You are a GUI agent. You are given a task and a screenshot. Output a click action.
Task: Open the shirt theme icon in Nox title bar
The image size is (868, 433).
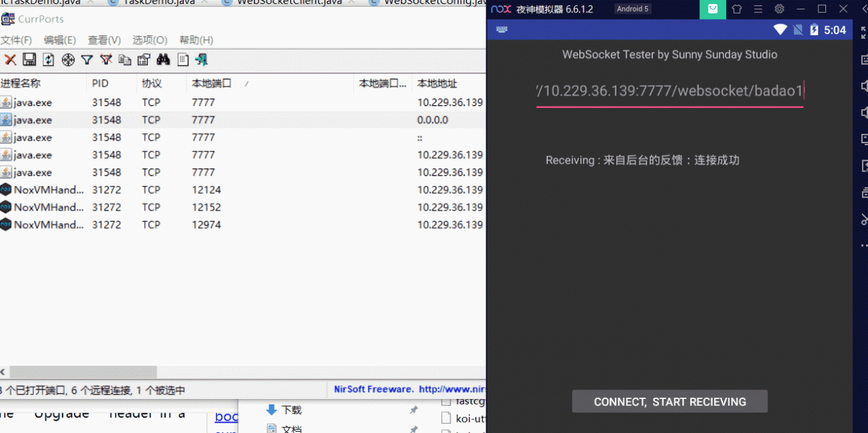(736, 9)
